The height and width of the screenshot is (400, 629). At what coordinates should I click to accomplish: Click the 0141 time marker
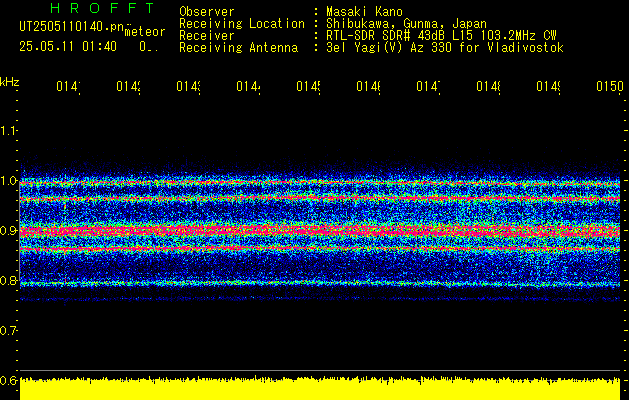68,86
